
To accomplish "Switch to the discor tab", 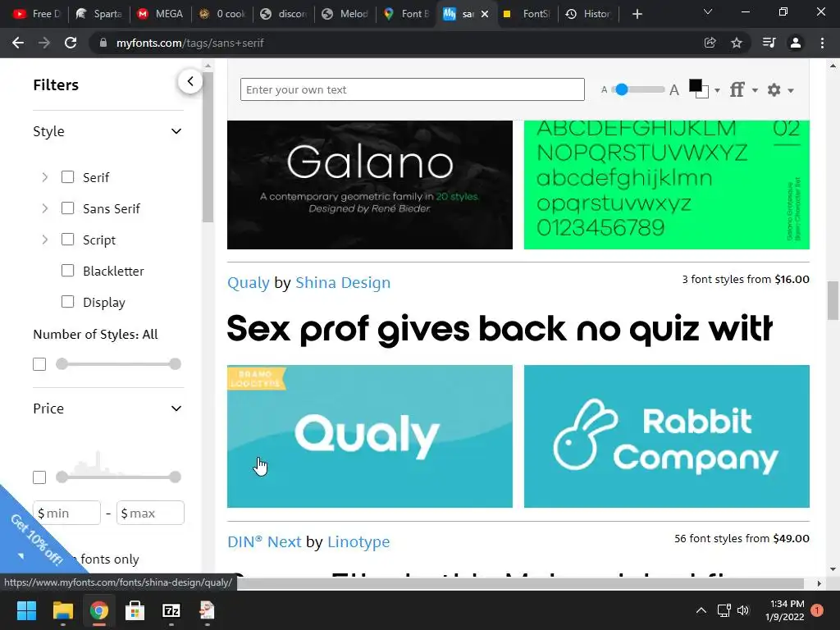I will (283, 14).
